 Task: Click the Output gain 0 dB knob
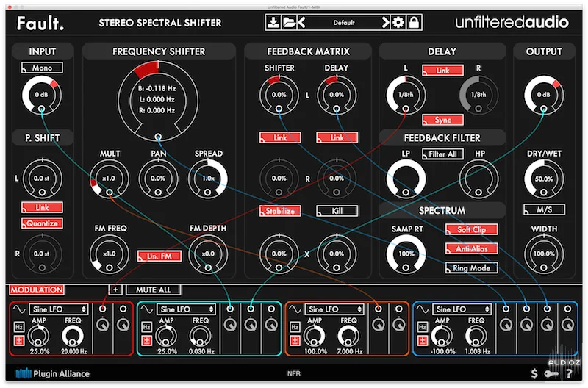tap(544, 95)
